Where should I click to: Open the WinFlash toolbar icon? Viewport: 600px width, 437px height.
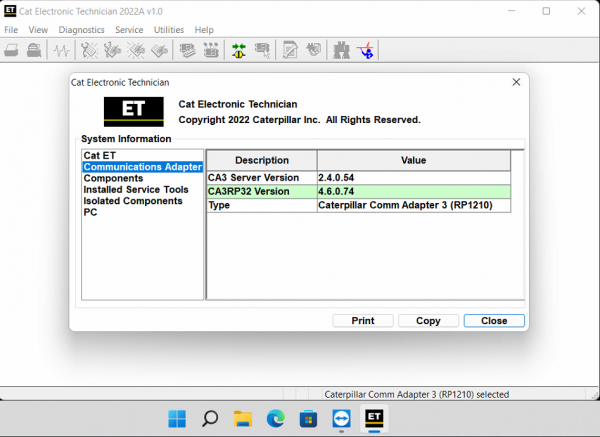coord(313,50)
